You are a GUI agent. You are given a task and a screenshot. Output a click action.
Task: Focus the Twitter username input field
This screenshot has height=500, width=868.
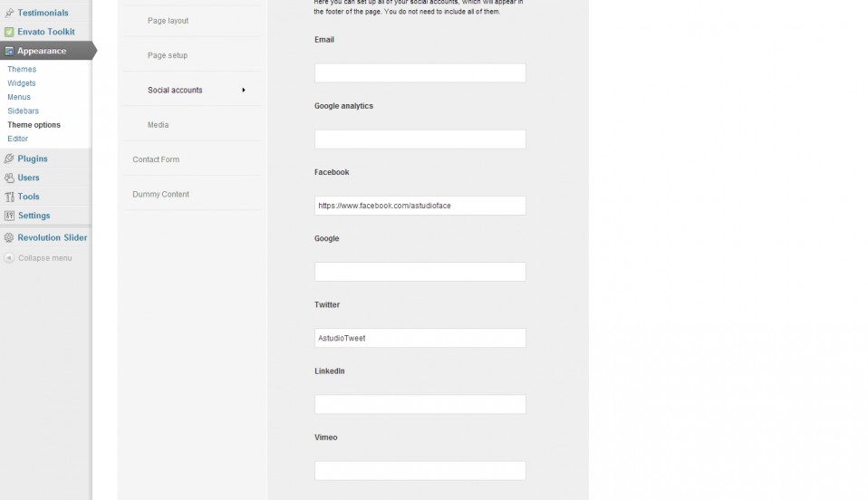pyautogui.click(x=420, y=338)
